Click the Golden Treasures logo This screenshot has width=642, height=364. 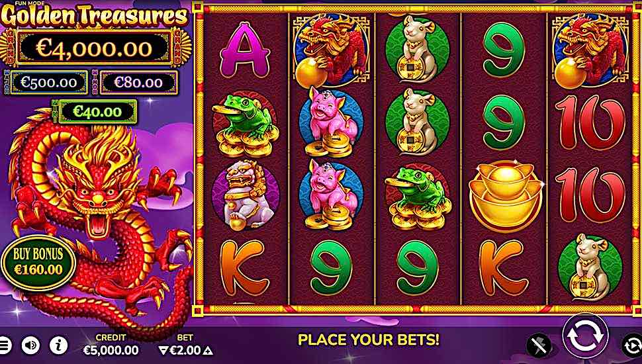pos(95,15)
